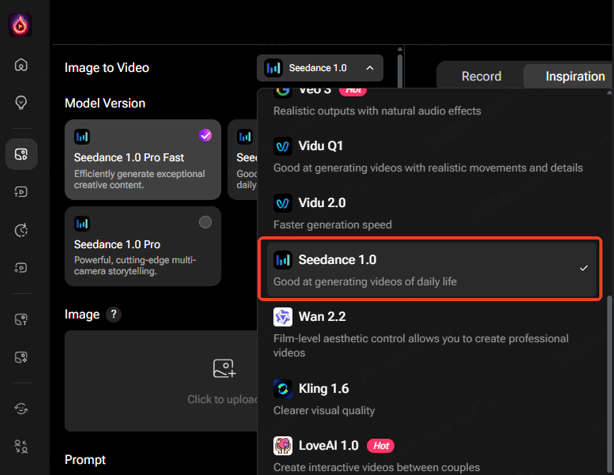
Task: Select Seedance 1.0 in the model list
Action: tap(432, 270)
